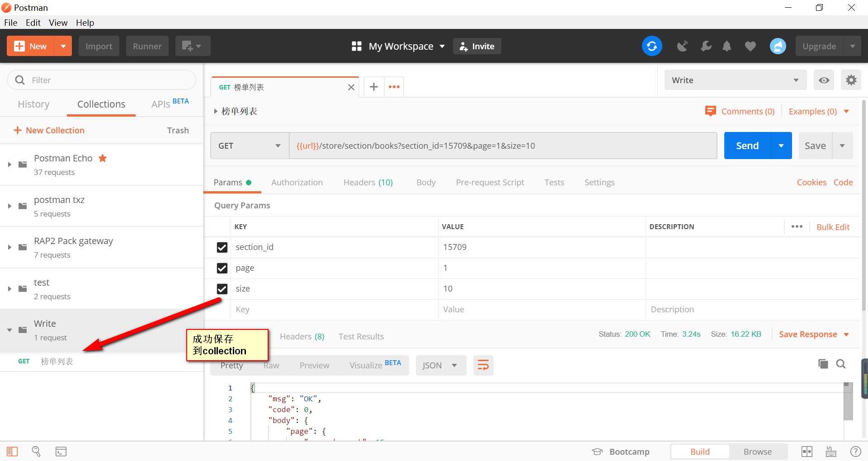Switch to Browse mode
Viewport: 868px width, 461px height.
[758, 452]
